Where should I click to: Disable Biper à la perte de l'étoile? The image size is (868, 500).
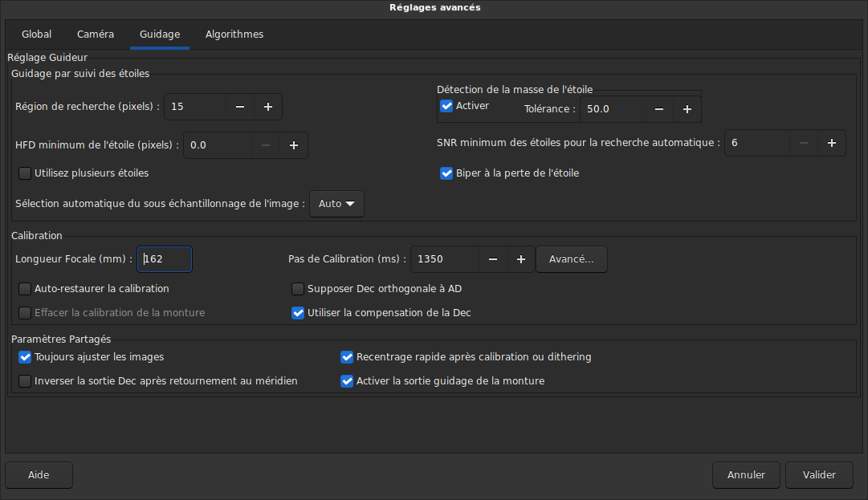click(446, 173)
